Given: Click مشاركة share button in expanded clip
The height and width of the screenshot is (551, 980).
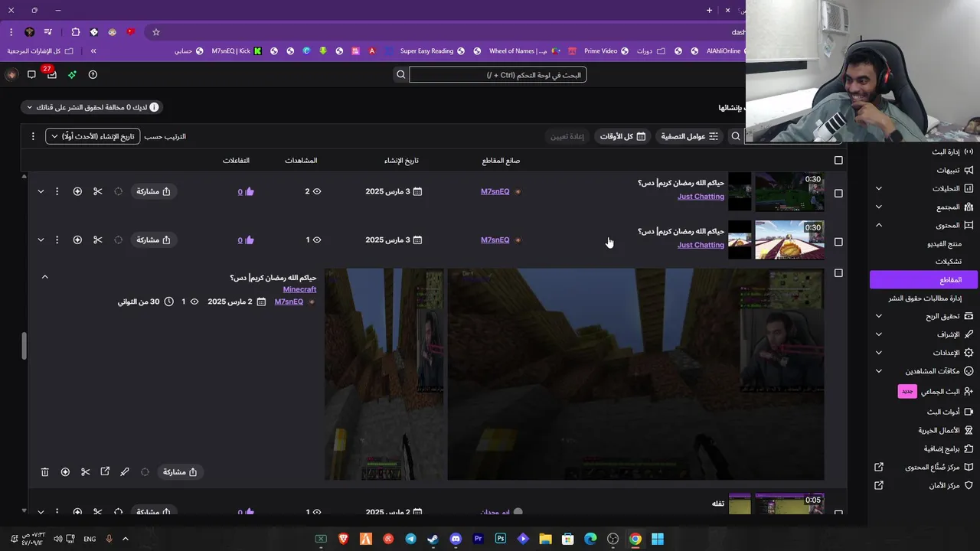Looking at the screenshot, I should [180, 472].
